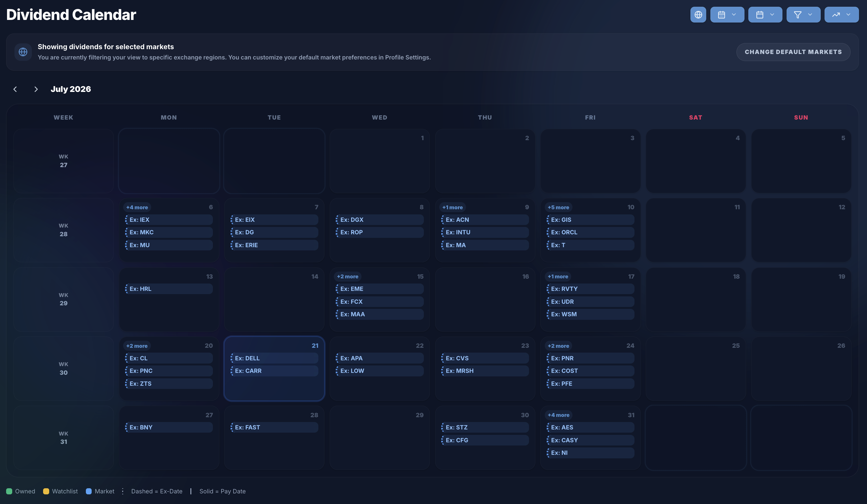
Task: Click the Ex: MAA dividend
Action: (379, 314)
